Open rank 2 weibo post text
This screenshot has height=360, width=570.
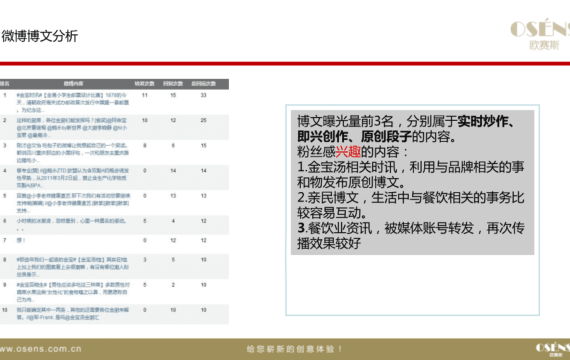point(72,128)
